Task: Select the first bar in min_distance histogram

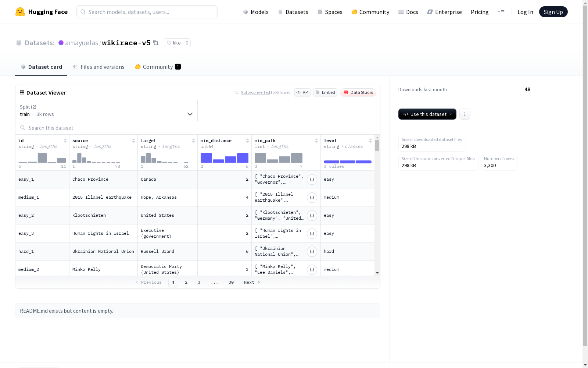Action: (206, 158)
